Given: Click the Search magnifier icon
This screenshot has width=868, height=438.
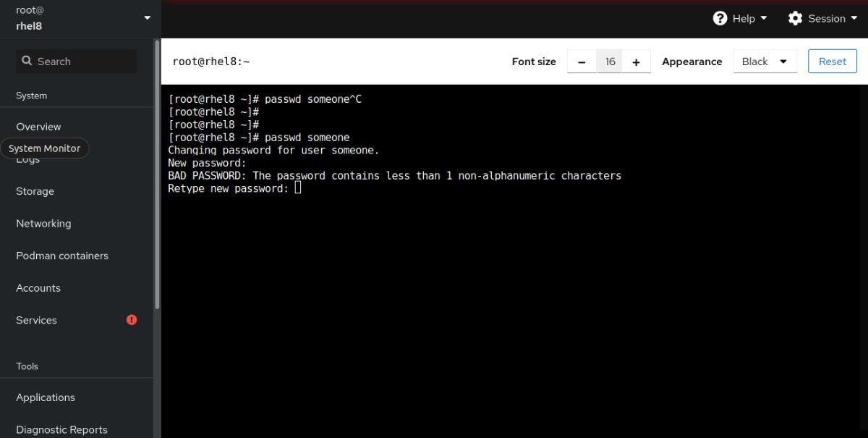Looking at the screenshot, I should 27,61.
